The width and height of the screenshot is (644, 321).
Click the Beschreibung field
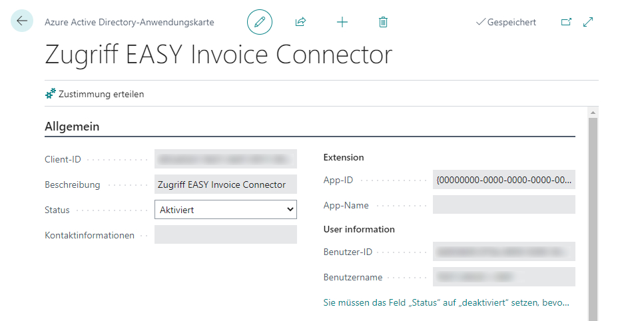click(x=226, y=184)
